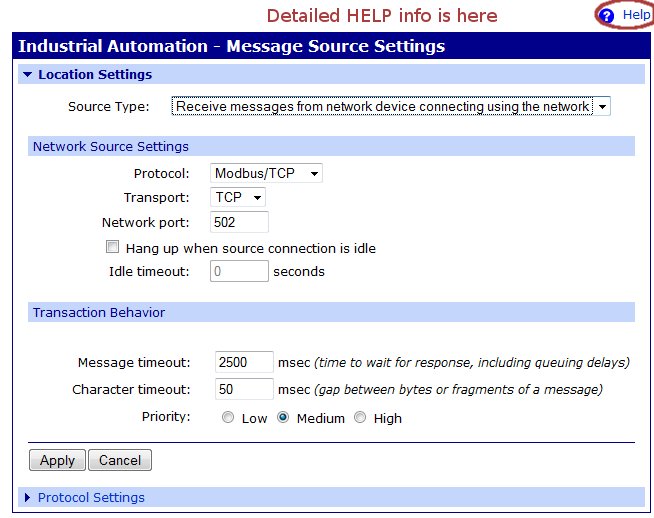
Task: Click the Transaction Behavior section heading
Action: coord(98,312)
